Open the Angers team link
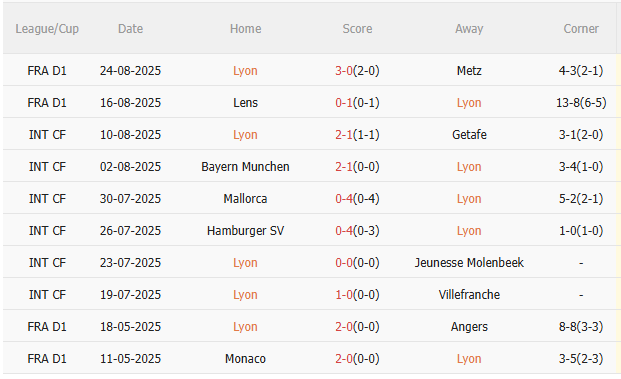 point(469,327)
